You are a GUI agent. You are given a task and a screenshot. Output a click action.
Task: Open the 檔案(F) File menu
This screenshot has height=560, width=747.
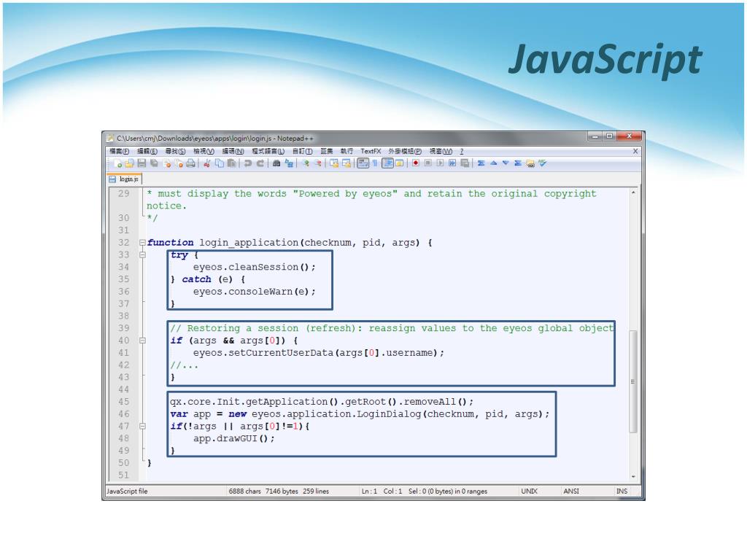[x=119, y=151]
